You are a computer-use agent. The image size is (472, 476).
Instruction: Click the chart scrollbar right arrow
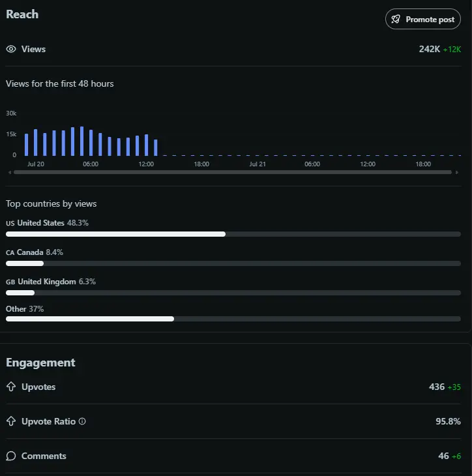457,172
